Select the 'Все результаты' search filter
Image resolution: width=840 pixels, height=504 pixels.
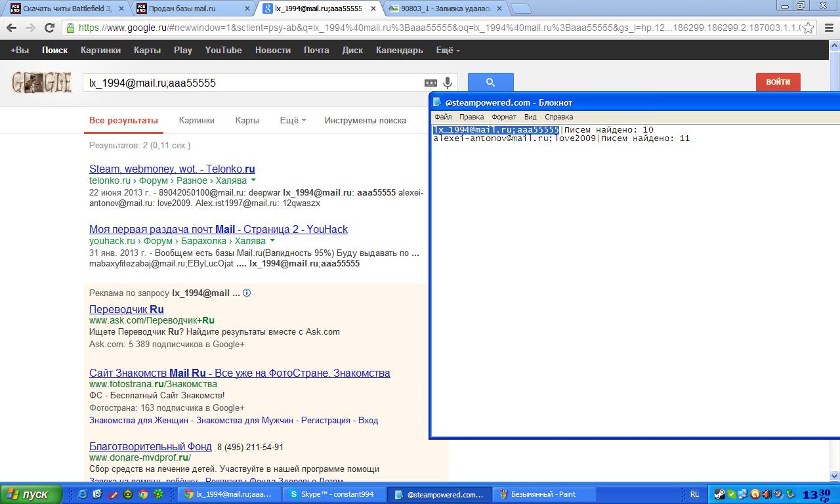click(x=123, y=120)
